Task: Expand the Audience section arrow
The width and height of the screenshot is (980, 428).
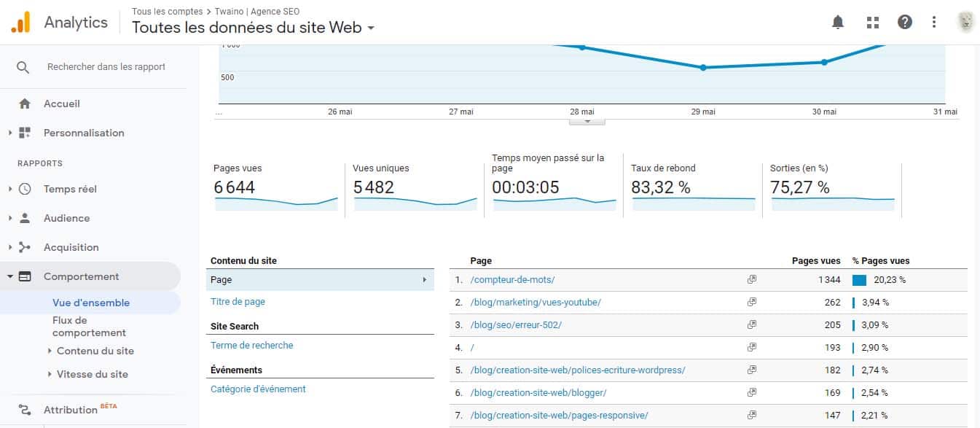Action: pos(10,218)
